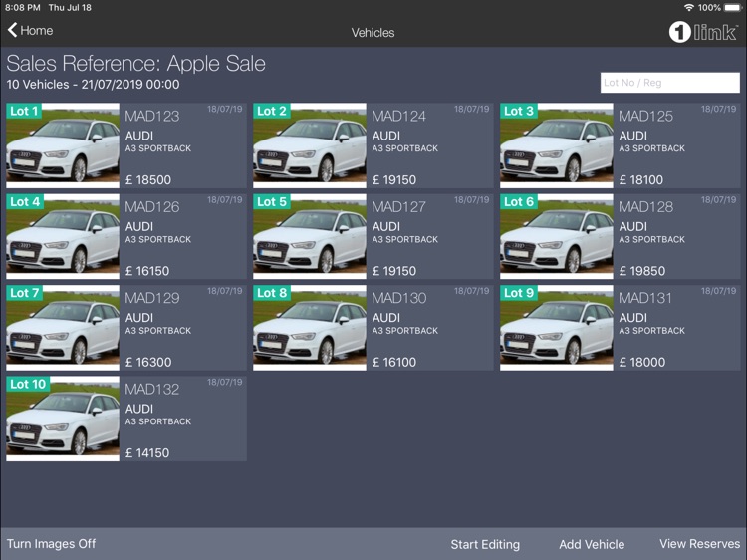Click the 10 Vehicles date subtitle

(x=93, y=85)
